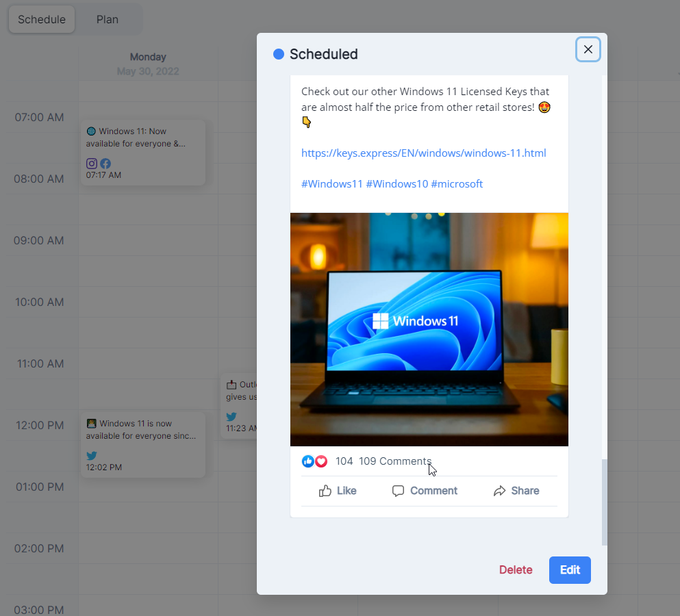Open the 109 Comments link
The width and height of the screenshot is (680, 616).
(x=395, y=461)
